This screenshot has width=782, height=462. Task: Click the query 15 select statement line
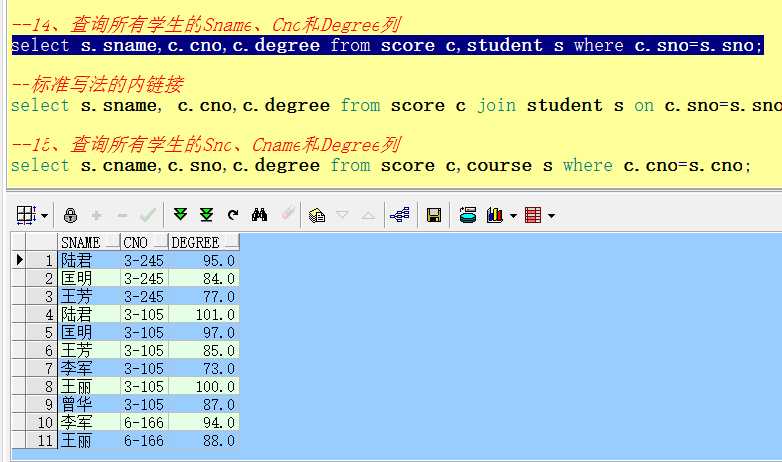coord(381,165)
